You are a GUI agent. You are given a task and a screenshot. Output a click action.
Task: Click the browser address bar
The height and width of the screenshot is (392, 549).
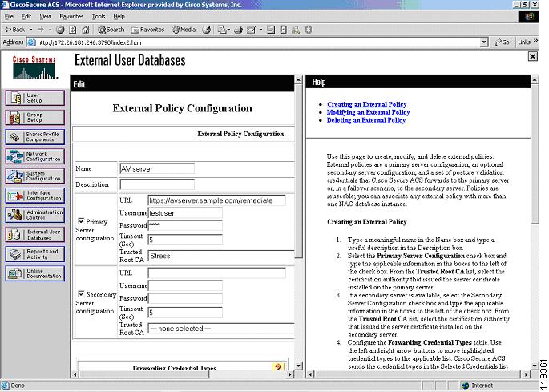[258, 42]
